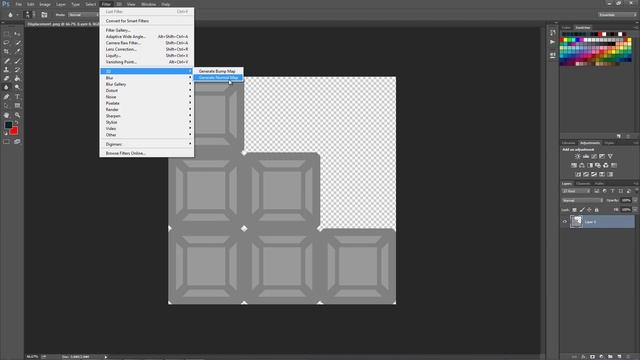Add a Hue/Saturation adjustment
The image size is (640, 360).
[x=574, y=165]
